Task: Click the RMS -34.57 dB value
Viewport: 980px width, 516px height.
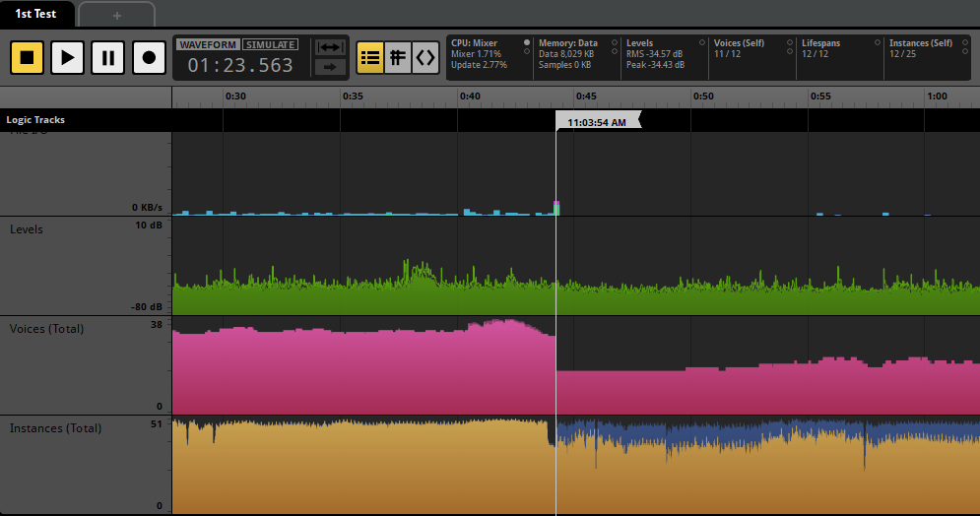Action: point(654,54)
